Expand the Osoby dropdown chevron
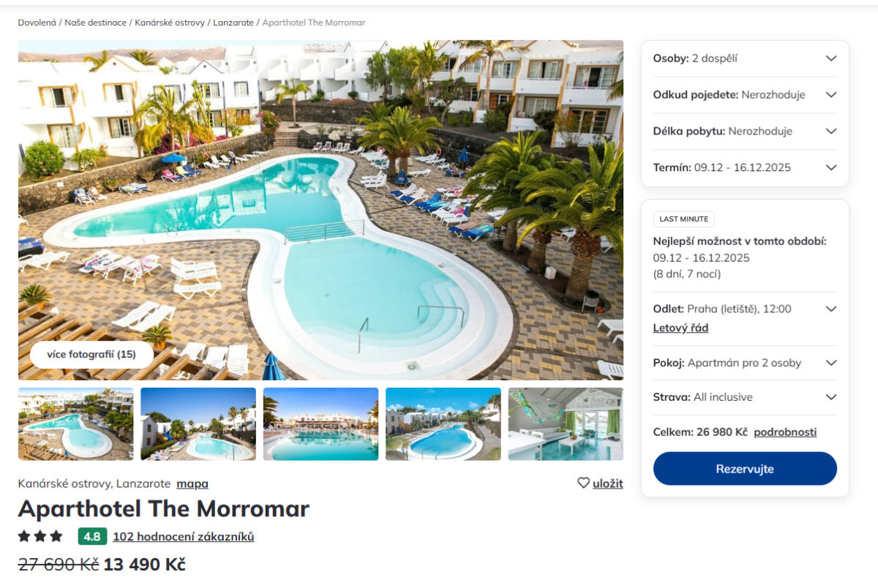 click(830, 59)
